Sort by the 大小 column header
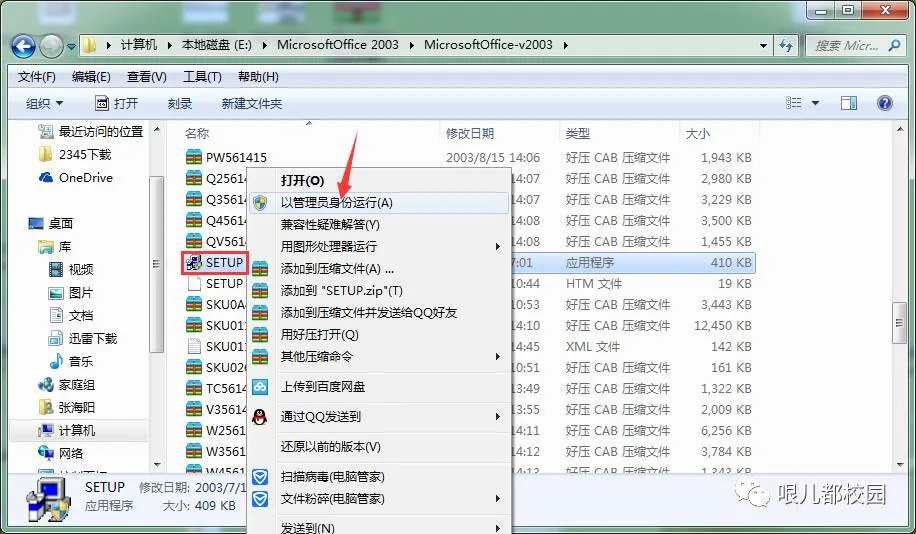The width and height of the screenshot is (916, 534). point(698,133)
